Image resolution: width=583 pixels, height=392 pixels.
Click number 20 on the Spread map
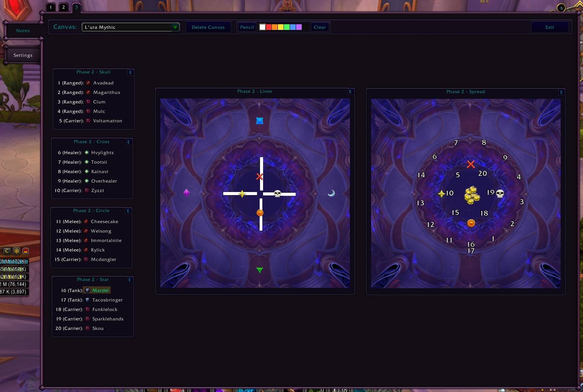(x=483, y=173)
